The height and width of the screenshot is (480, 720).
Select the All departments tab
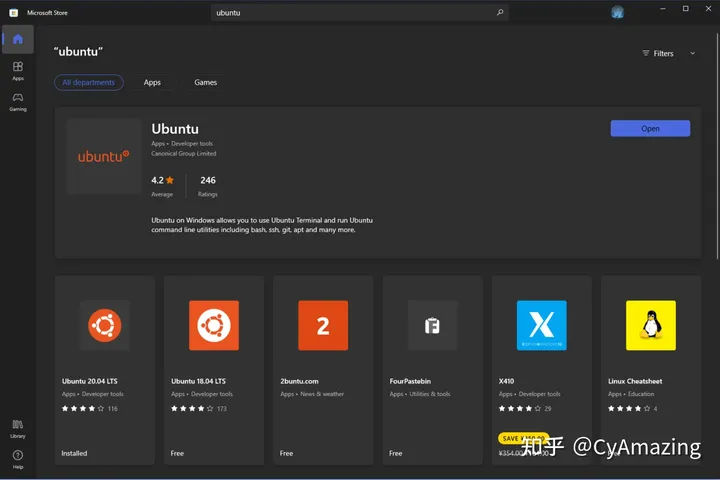(89, 83)
